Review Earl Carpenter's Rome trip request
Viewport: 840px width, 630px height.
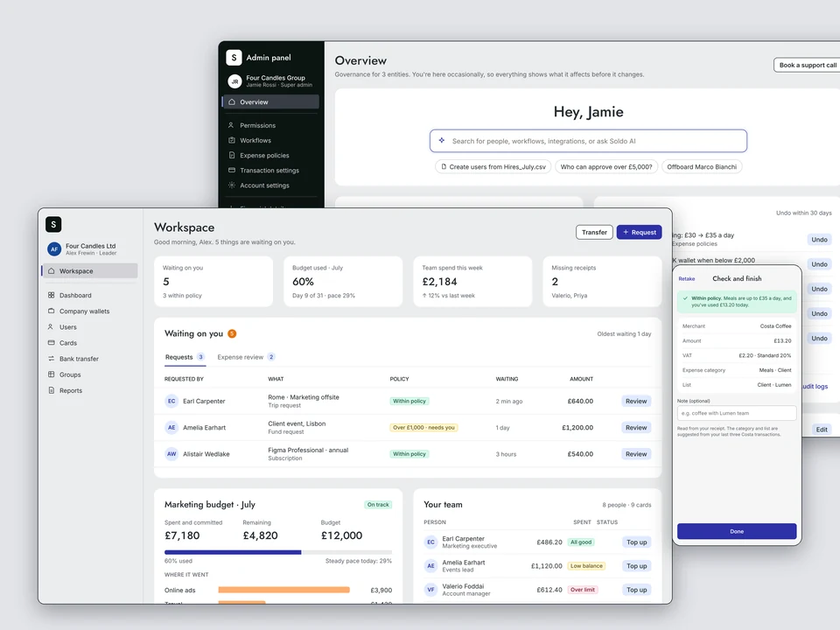pyautogui.click(x=636, y=402)
